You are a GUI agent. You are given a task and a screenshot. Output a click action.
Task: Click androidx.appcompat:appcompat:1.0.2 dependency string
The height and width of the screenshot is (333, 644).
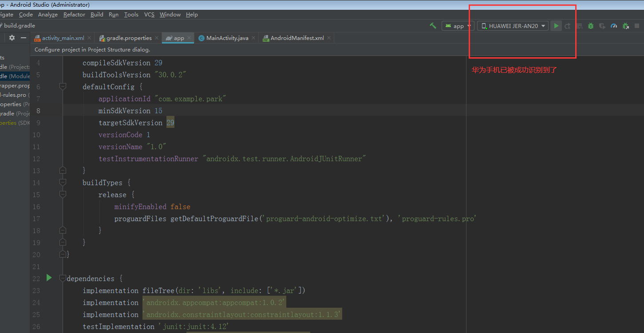(x=214, y=302)
